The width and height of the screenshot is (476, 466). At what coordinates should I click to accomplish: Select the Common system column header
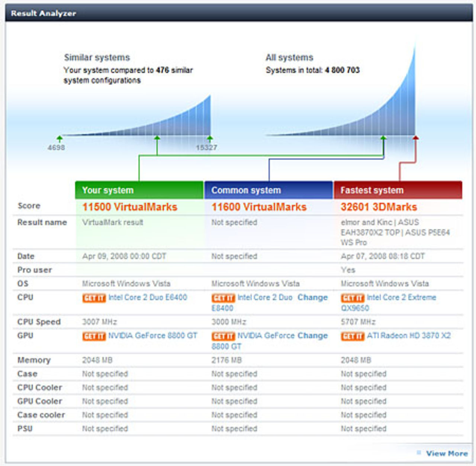(x=268, y=190)
